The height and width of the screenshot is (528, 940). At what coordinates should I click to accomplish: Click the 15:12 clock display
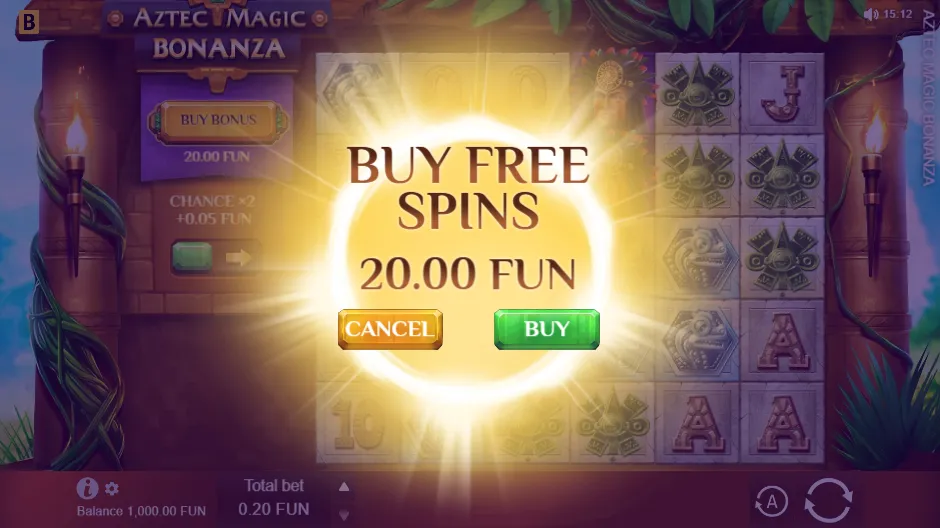point(897,14)
